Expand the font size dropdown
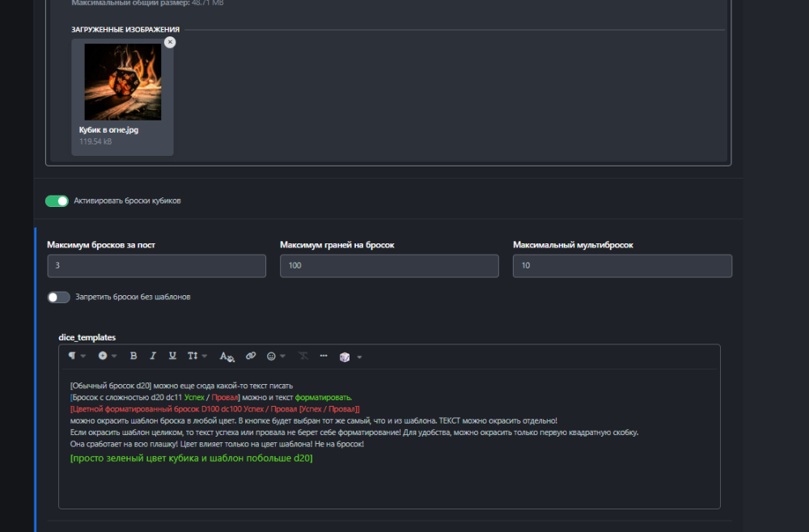This screenshot has height=532, width=809. coord(197,356)
